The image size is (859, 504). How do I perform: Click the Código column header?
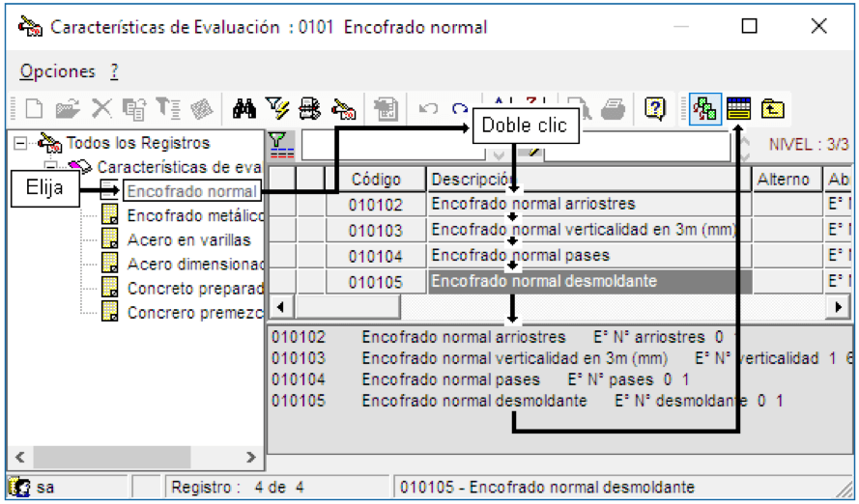[x=376, y=179]
